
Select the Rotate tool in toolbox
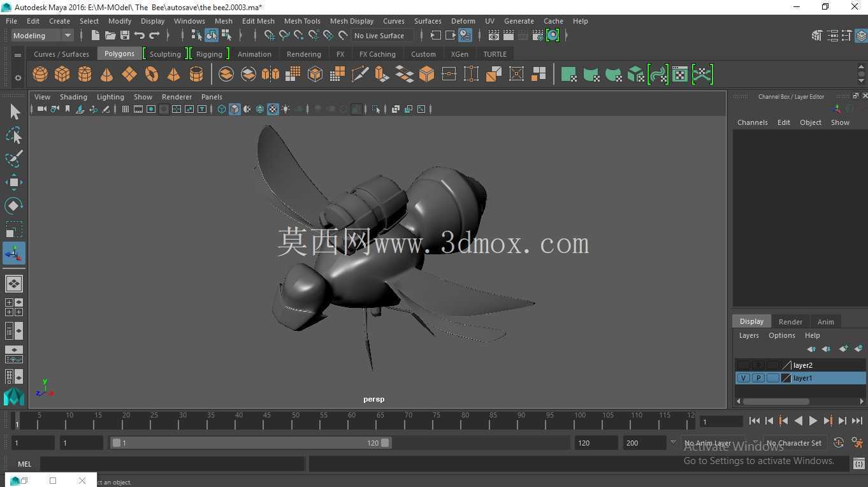[14, 205]
